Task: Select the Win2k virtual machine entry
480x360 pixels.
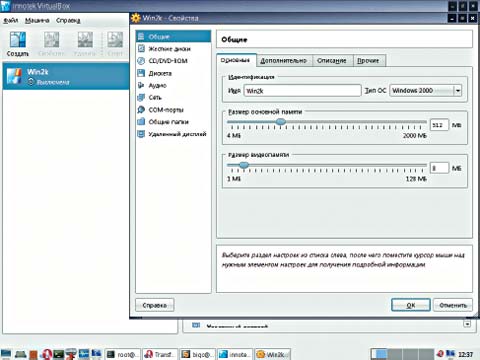Action: (66, 76)
